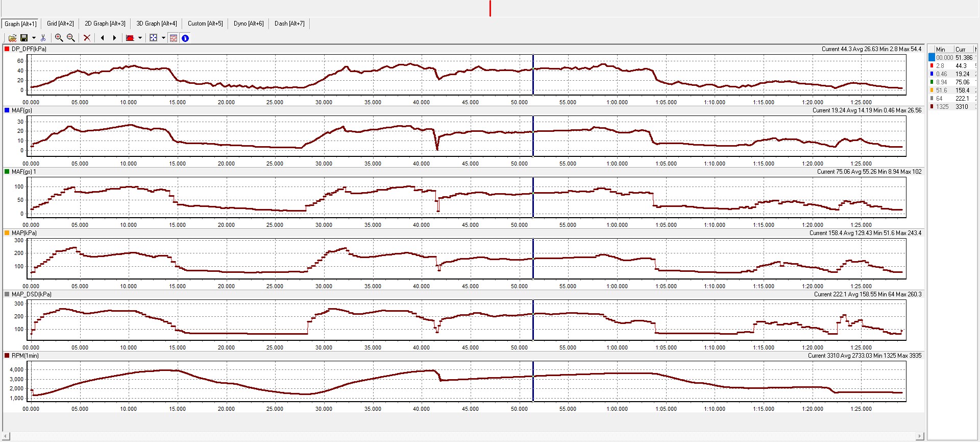Zoom in using the plus magnifier
The height and width of the screenshot is (442, 980).
point(59,38)
